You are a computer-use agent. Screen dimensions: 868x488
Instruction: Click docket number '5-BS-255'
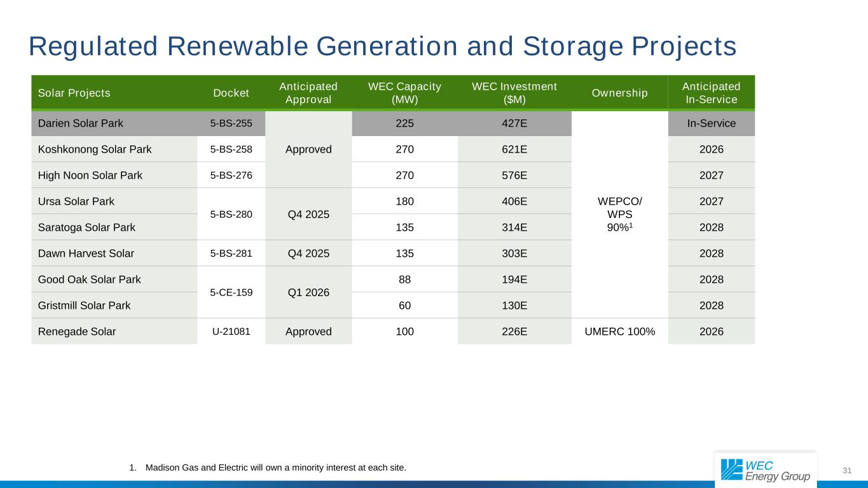[231, 123]
